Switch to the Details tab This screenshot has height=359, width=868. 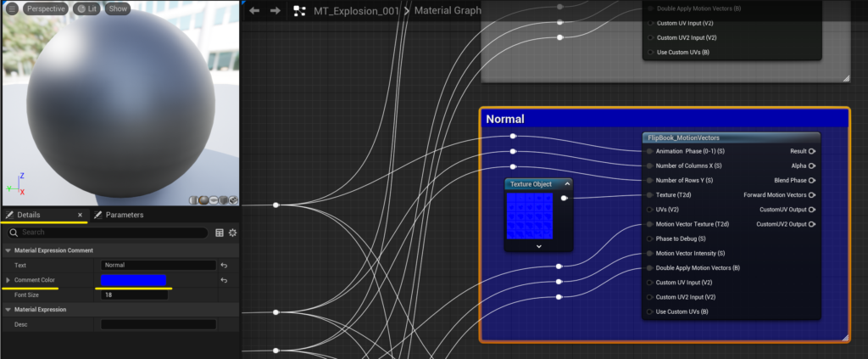coord(29,215)
